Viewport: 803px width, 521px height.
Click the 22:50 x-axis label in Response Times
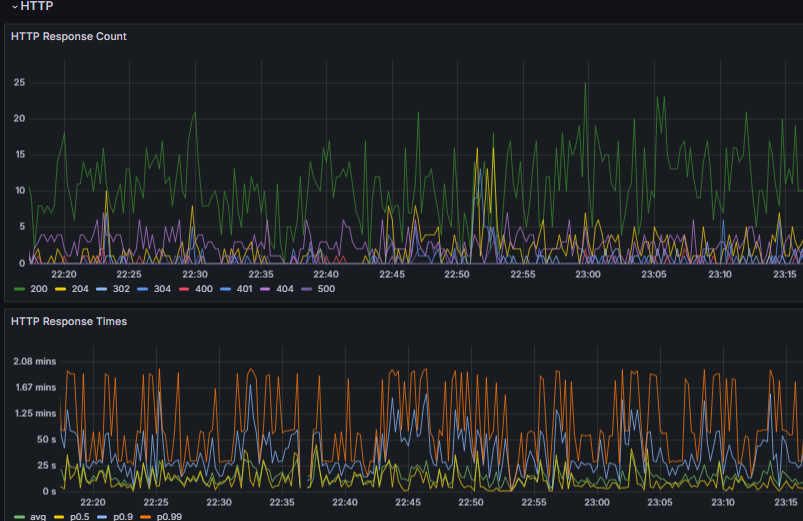[x=471, y=503]
